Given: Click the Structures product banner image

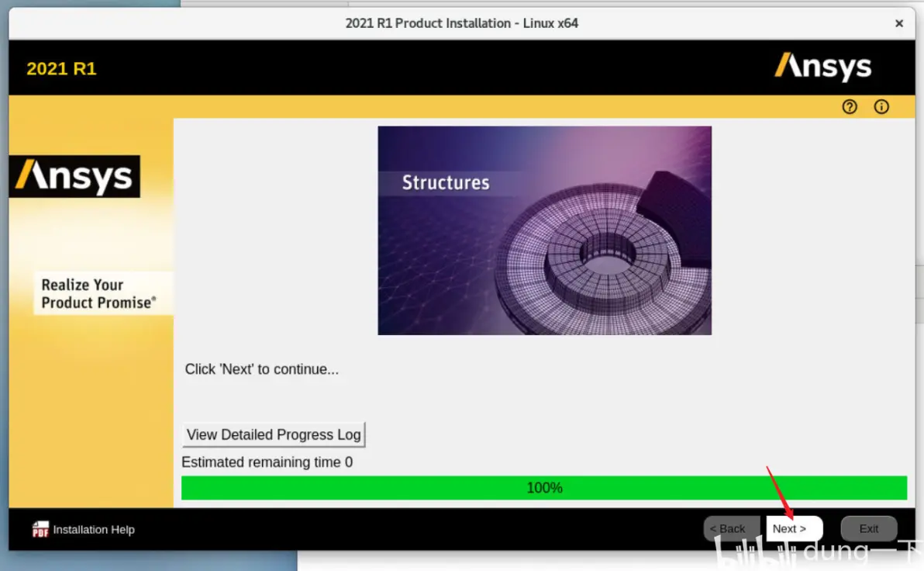Looking at the screenshot, I should 544,230.
